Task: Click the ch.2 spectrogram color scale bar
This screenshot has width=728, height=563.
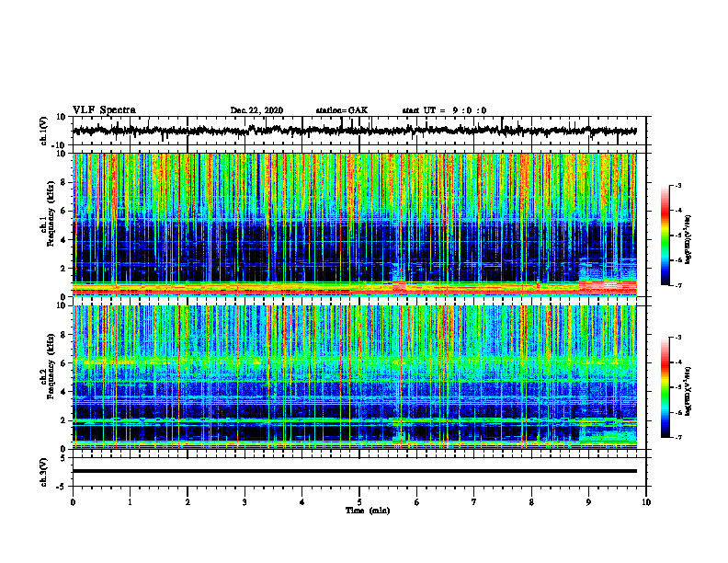Action: [x=665, y=387]
